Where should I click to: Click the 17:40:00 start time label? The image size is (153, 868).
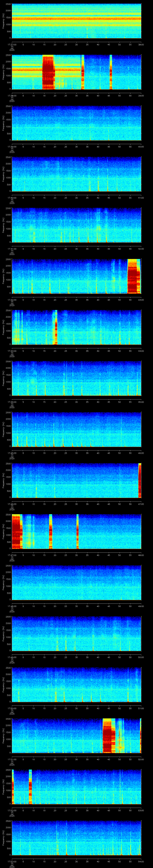pos(12,198)
